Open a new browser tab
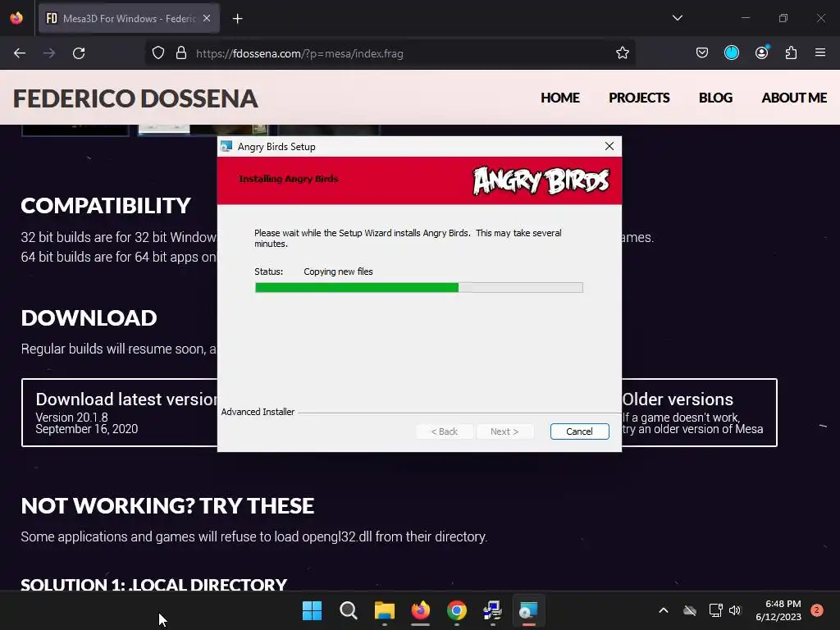Viewport: 840px width, 630px height. 237,19
